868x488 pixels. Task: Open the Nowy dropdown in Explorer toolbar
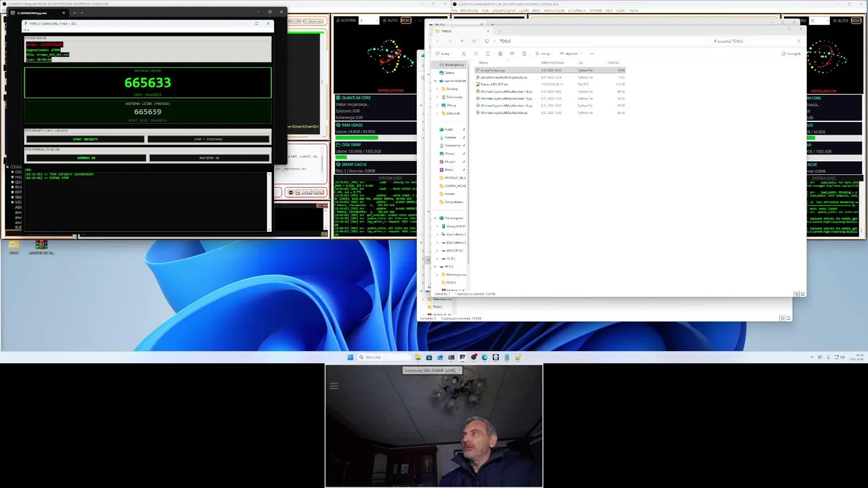coord(443,54)
